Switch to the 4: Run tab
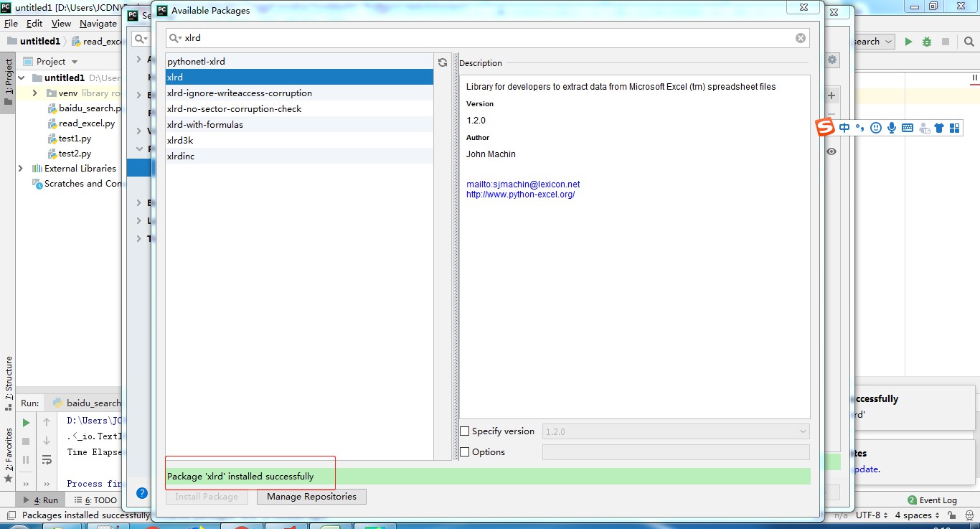The width and height of the screenshot is (980, 529). coord(41,500)
